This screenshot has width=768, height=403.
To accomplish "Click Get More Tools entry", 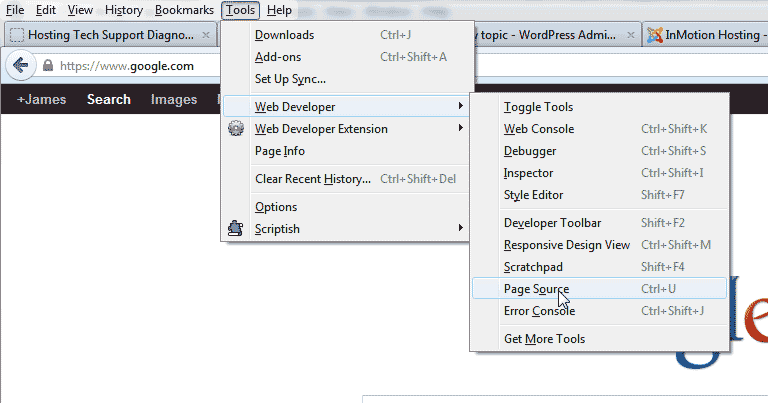I will pos(544,339).
